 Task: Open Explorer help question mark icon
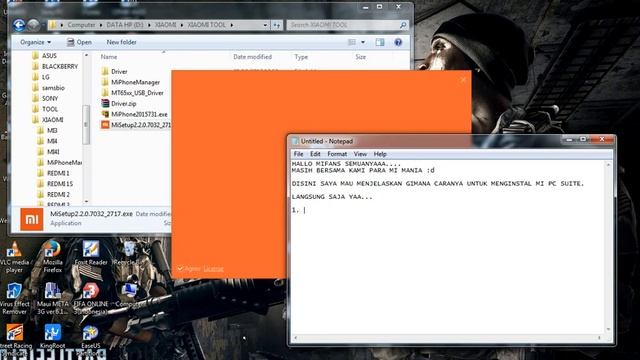click(398, 42)
